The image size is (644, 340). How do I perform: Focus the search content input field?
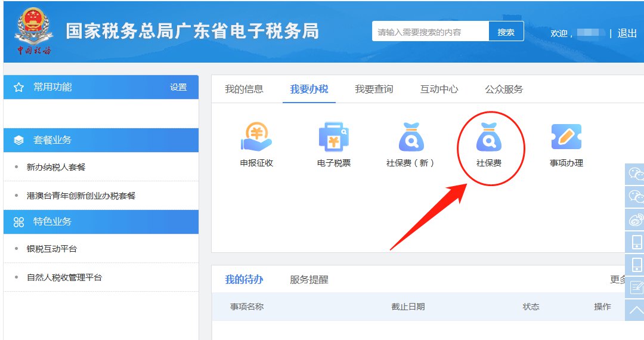(431, 32)
